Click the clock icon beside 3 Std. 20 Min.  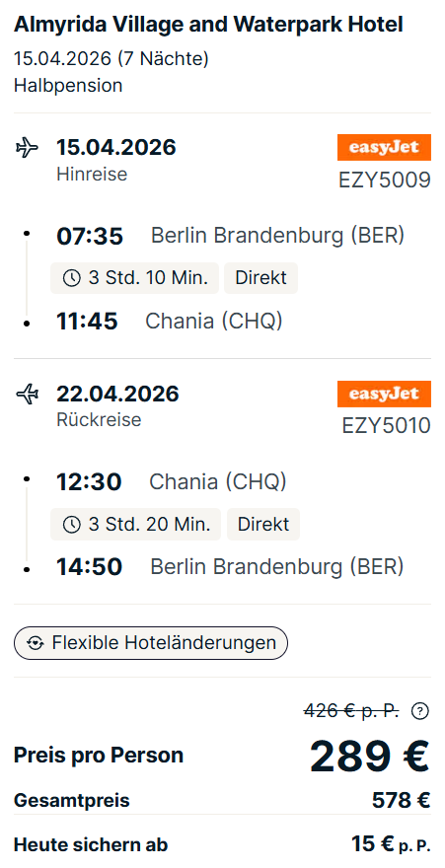point(72,524)
